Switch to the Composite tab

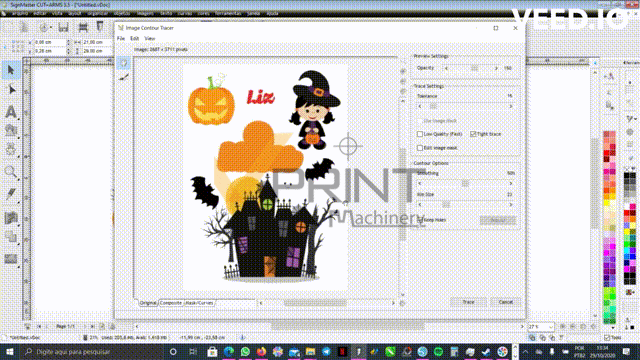coord(171,303)
